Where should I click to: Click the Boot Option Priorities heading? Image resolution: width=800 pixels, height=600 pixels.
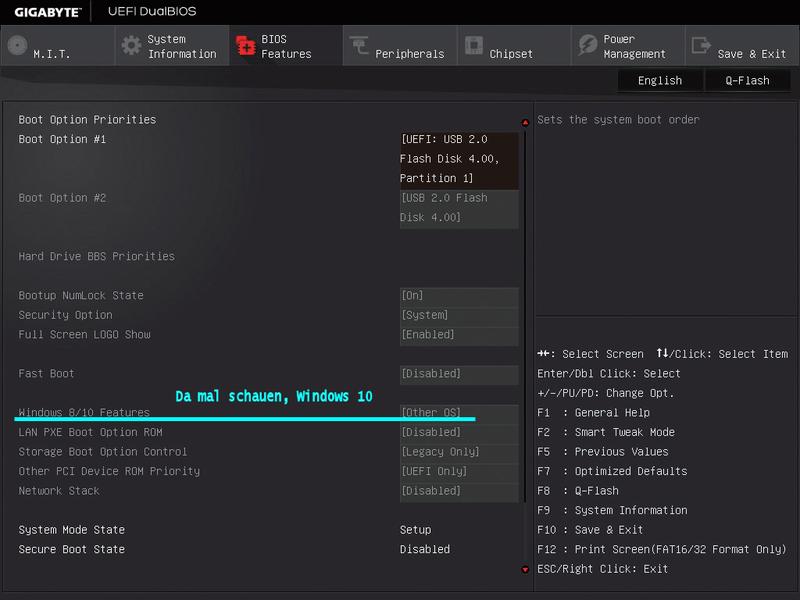coord(87,120)
